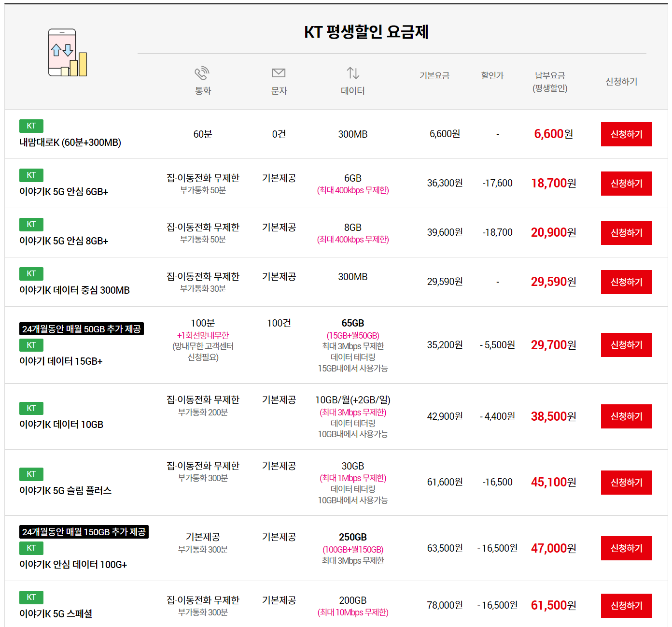Click the (최대 10Mbps 무제한) note
Viewport: 672px width, 627px height.
[x=353, y=613]
